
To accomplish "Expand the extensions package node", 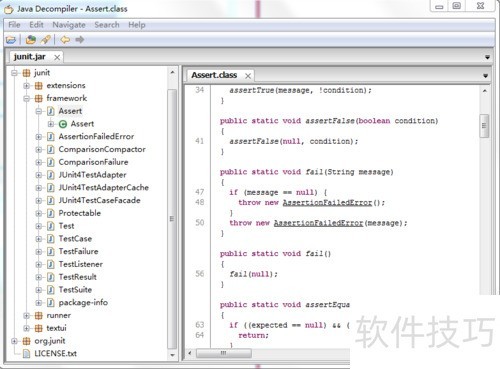I will [x=27, y=86].
